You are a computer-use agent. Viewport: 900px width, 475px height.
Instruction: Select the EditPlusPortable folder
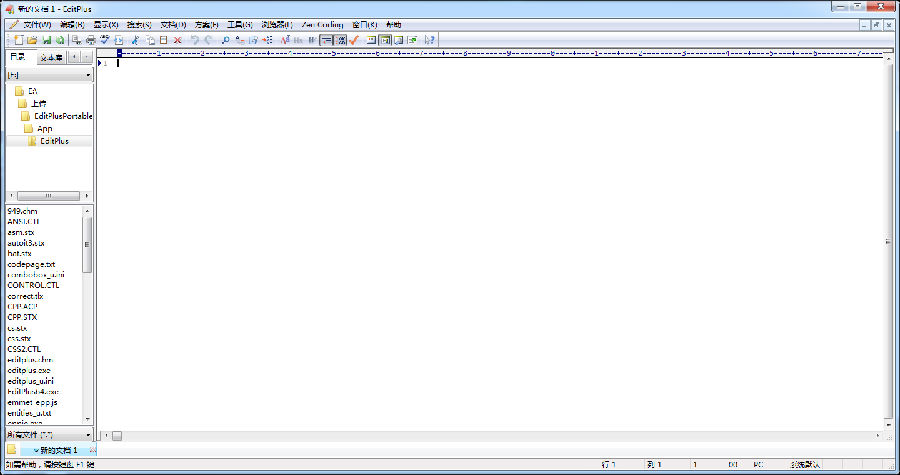click(x=56, y=116)
